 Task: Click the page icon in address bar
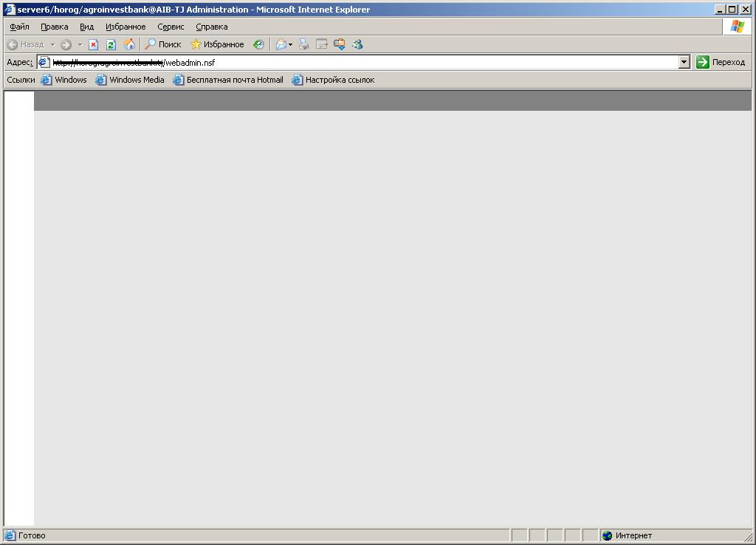point(44,62)
